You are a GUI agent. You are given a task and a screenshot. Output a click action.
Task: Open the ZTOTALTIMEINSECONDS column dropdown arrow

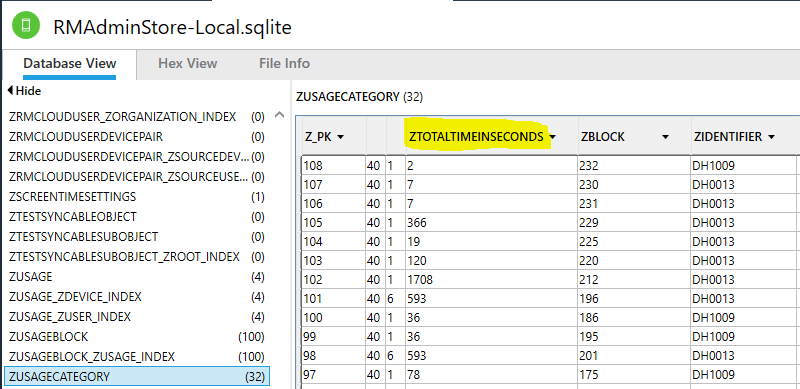(553, 137)
